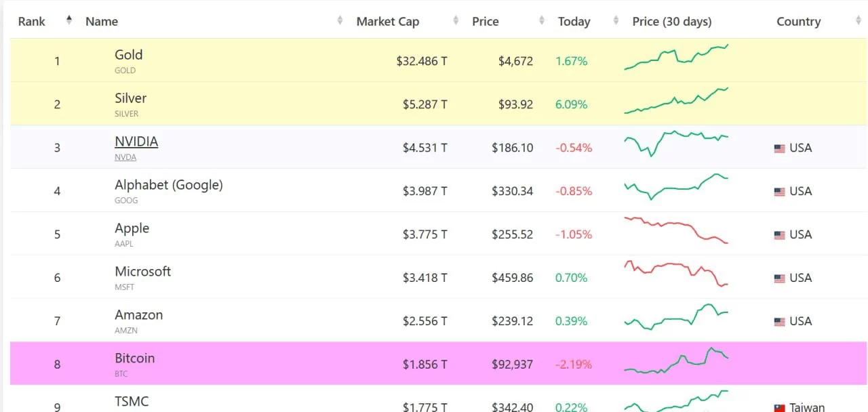Click the Today column sort arrows
868x412 pixels.
pyautogui.click(x=616, y=21)
